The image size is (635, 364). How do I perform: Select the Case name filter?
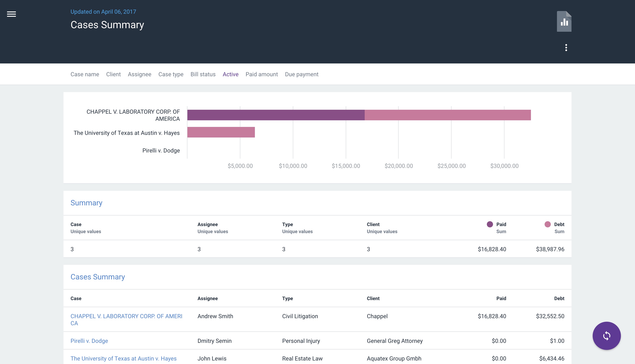pyautogui.click(x=84, y=74)
